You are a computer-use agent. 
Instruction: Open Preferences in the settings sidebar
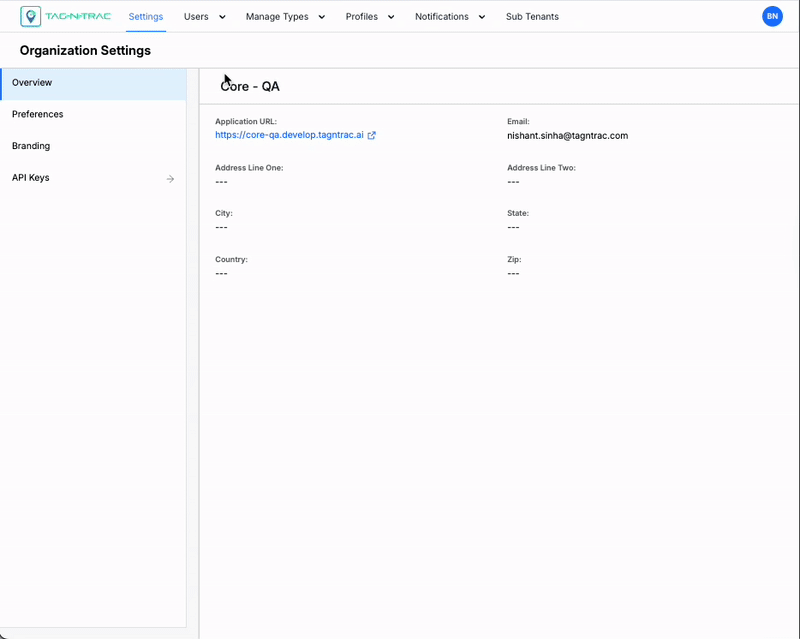click(x=93, y=114)
